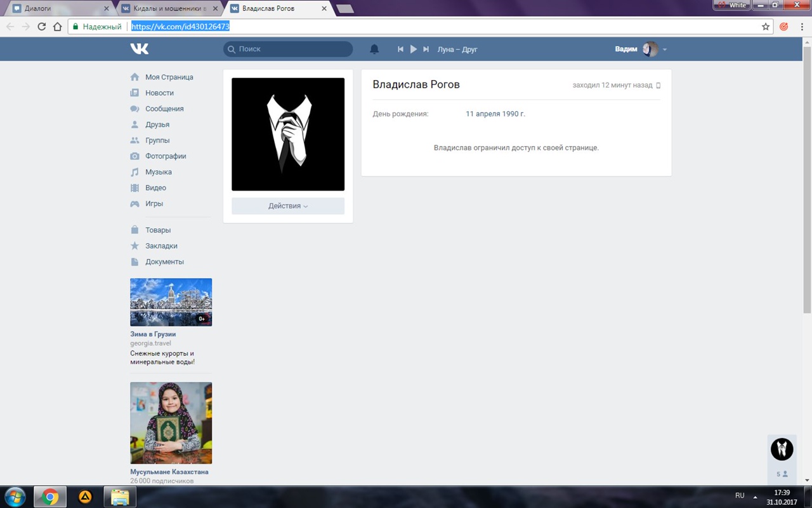This screenshot has width=812, height=508.
Task: Expand the Действия dropdown
Action: (287, 206)
